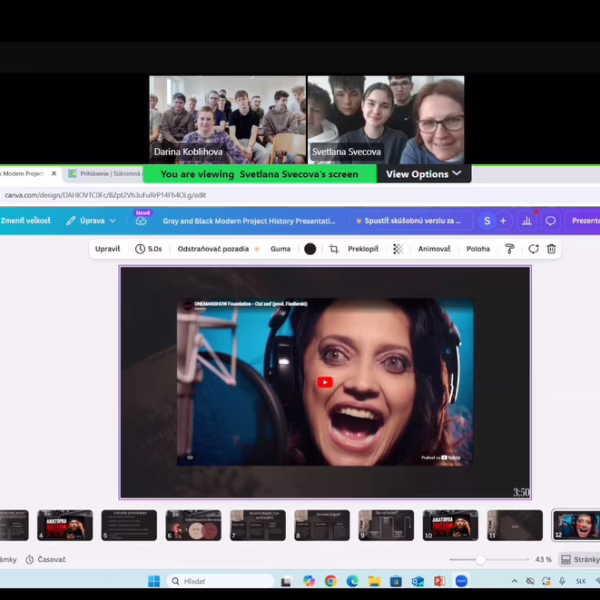This screenshot has height=600, width=600.
Task: Select slide 7 thumbnail
Action: 258,525
